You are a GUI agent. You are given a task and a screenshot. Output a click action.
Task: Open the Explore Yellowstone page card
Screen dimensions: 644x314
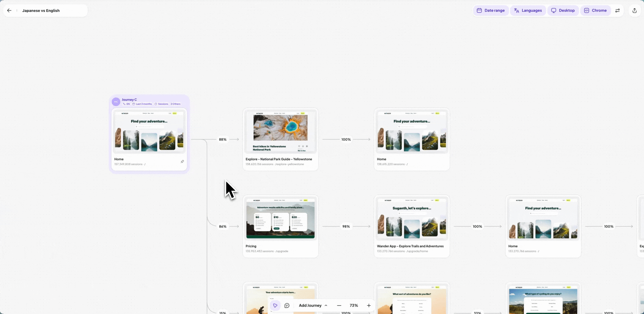coord(280,131)
